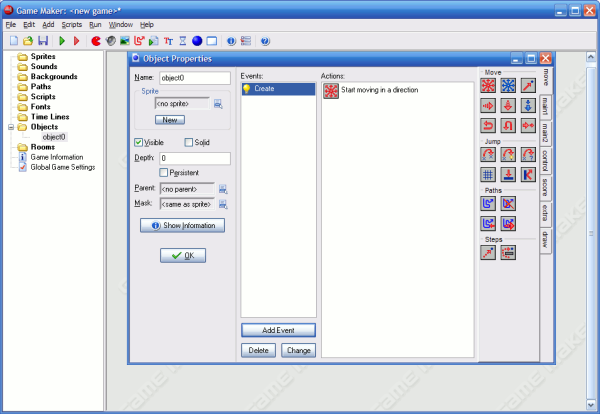This screenshot has height=414, width=600.
Task: Select the red Move Fixed action icon
Action: click(x=488, y=85)
